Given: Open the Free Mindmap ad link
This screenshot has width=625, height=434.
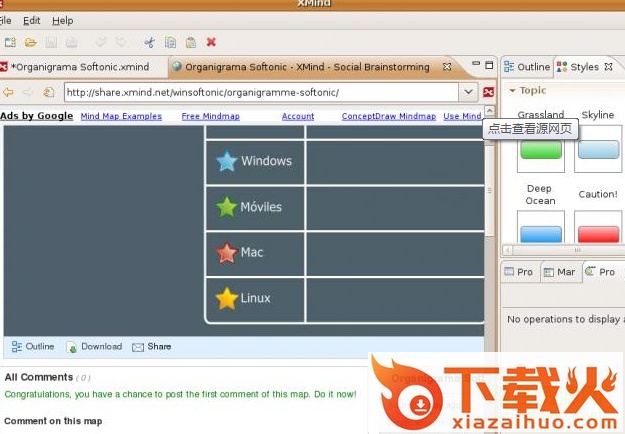Looking at the screenshot, I should [x=210, y=116].
